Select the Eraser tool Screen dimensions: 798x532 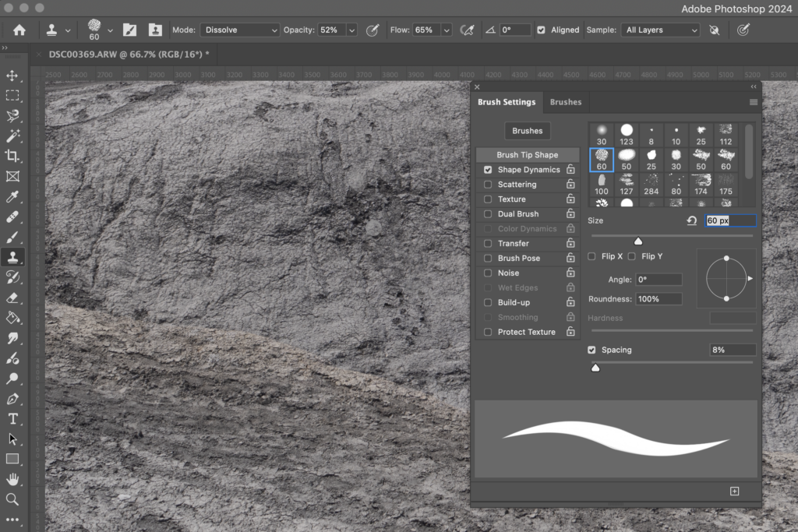pos(12,298)
